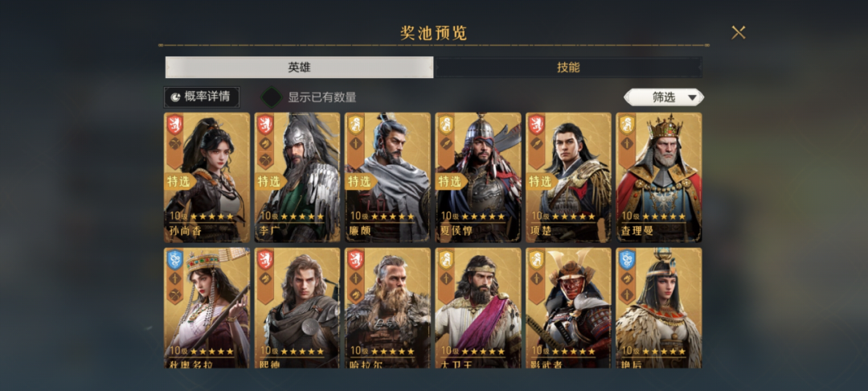Click the red lion faction badge on 孙尚香
The height and width of the screenshot is (391, 868).
click(175, 125)
